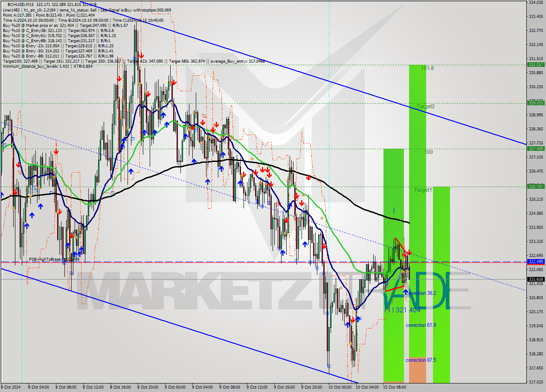
Task: Click the 318.285 price axis label
Action: pos(536,354)
